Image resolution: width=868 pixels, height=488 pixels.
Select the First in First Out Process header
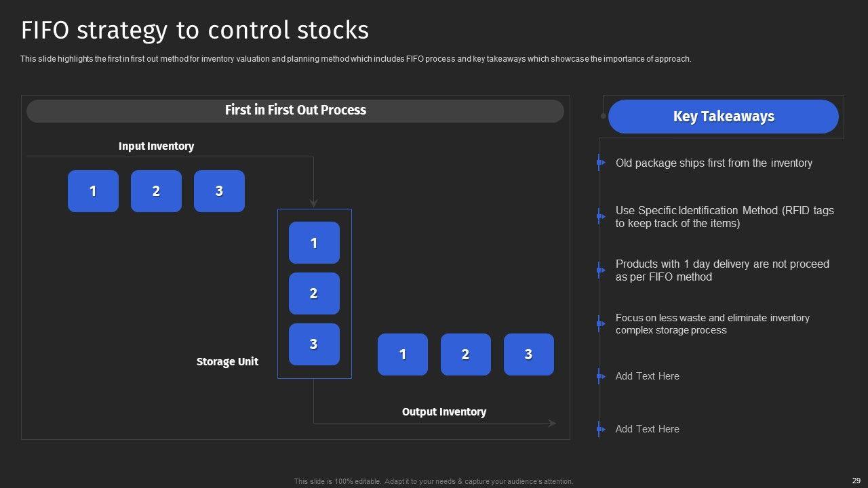pos(295,110)
